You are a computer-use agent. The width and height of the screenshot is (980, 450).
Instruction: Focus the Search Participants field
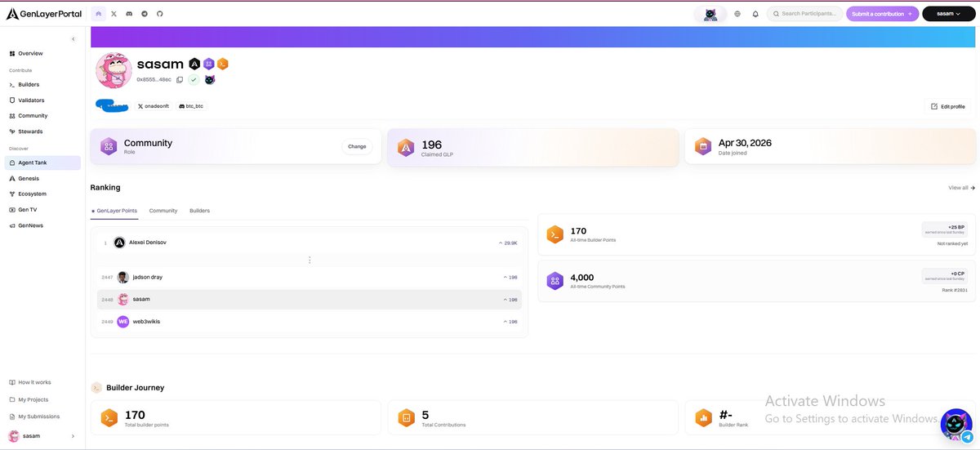click(x=804, y=14)
